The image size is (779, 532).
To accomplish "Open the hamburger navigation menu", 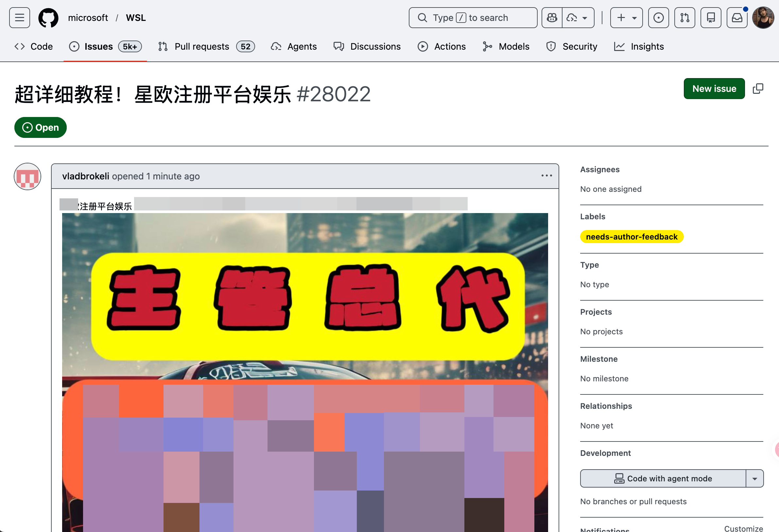I will pyautogui.click(x=19, y=18).
